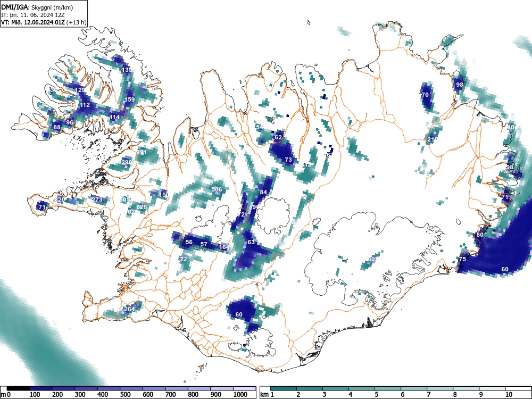This screenshot has height=399, width=532.
Task: Click the visibility value '218' in the east
Action: click(x=432, y=139)
